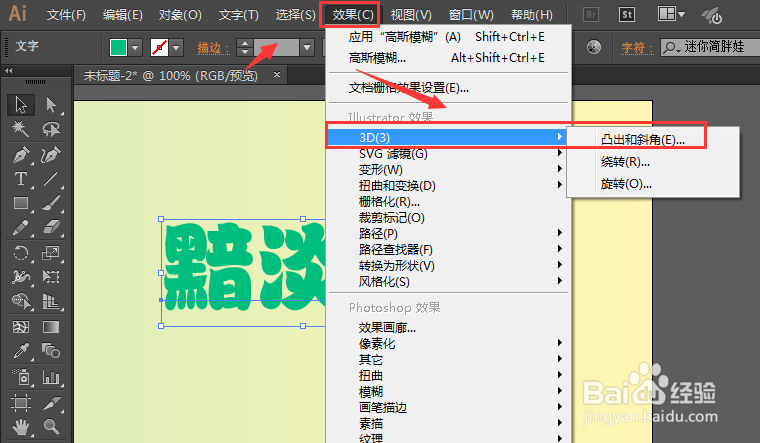Select the Perspective Grid tool
The image size is (760, 443).
click(x=51, y=301)
